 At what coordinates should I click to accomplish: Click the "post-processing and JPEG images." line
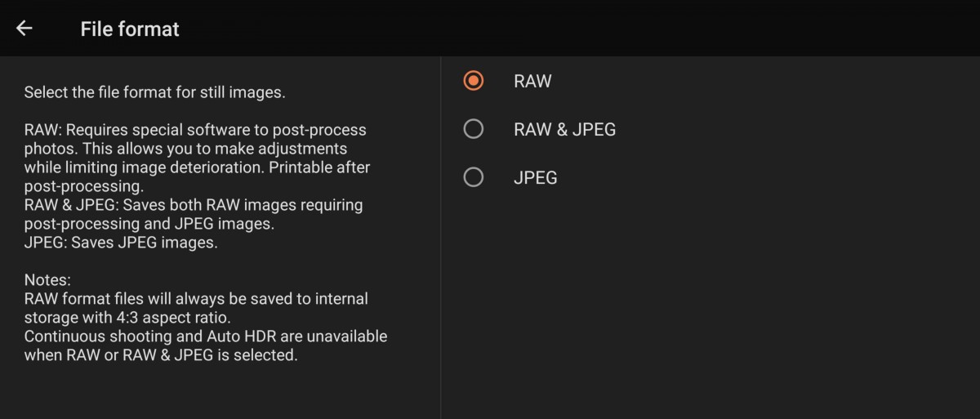coord(149,224)
